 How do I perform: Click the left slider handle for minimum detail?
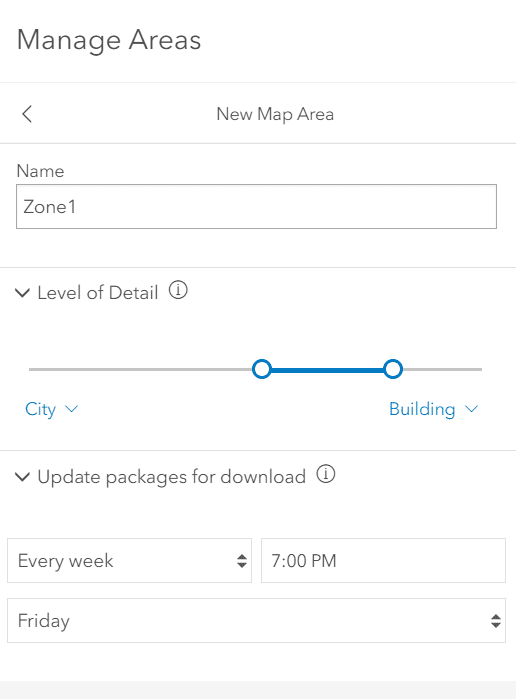click(x=262, y=369)
